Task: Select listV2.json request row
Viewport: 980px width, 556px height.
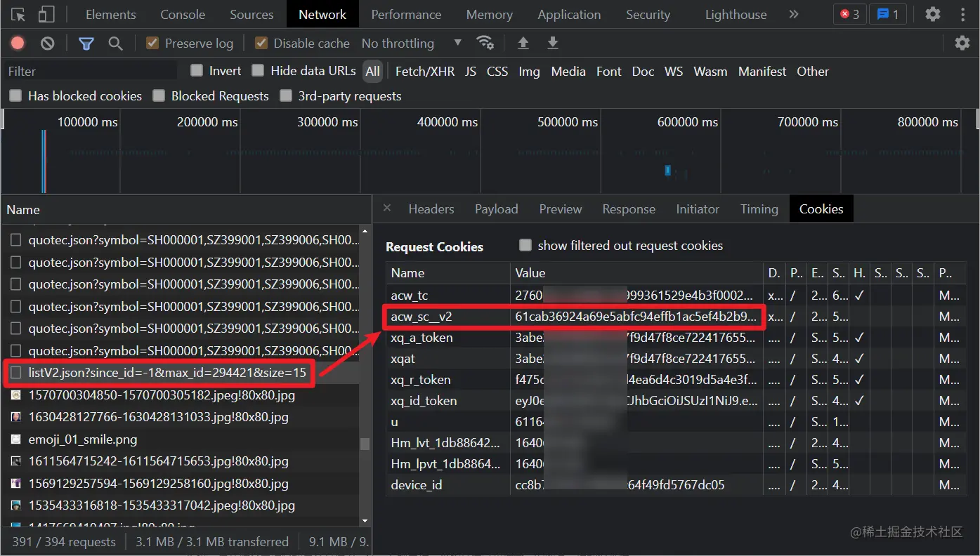Action: point(181,373)
